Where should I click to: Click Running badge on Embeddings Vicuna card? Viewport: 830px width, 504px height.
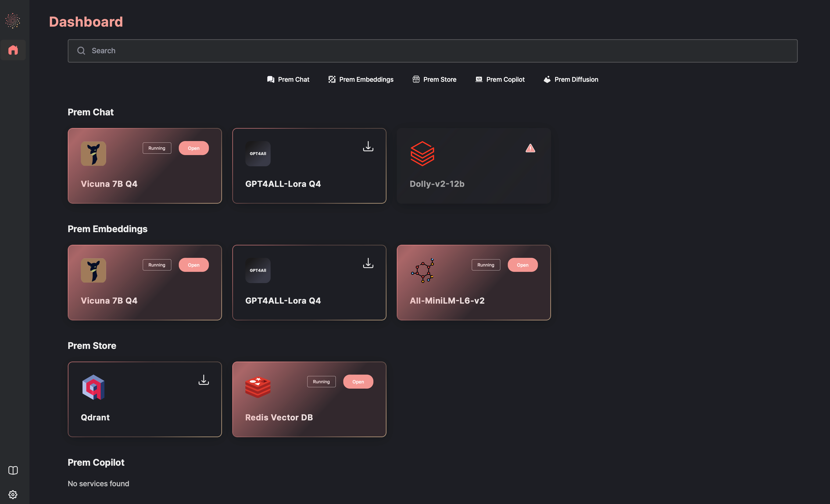157,265
